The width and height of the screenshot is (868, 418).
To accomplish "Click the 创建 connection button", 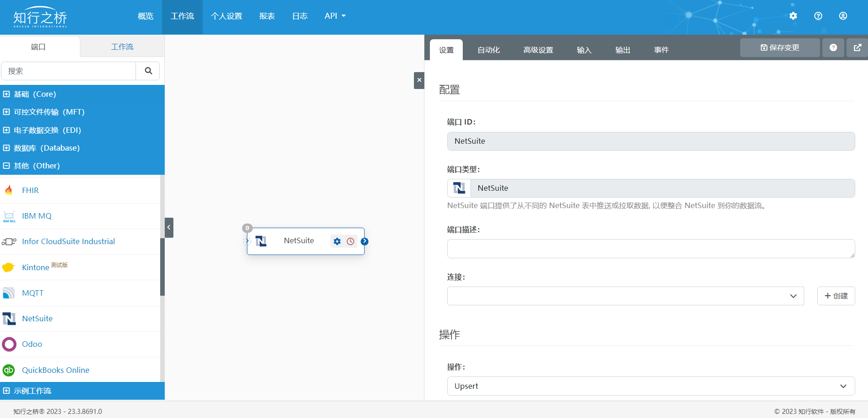I will (x=836, y=296).
